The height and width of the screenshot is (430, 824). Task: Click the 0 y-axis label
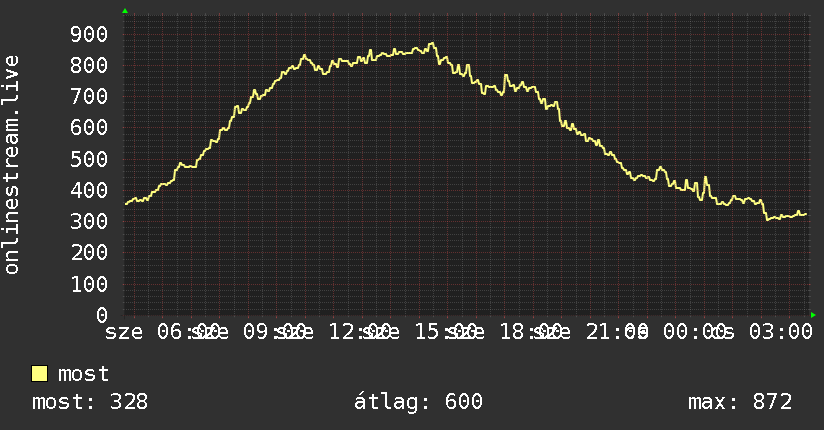pos(102,315)
